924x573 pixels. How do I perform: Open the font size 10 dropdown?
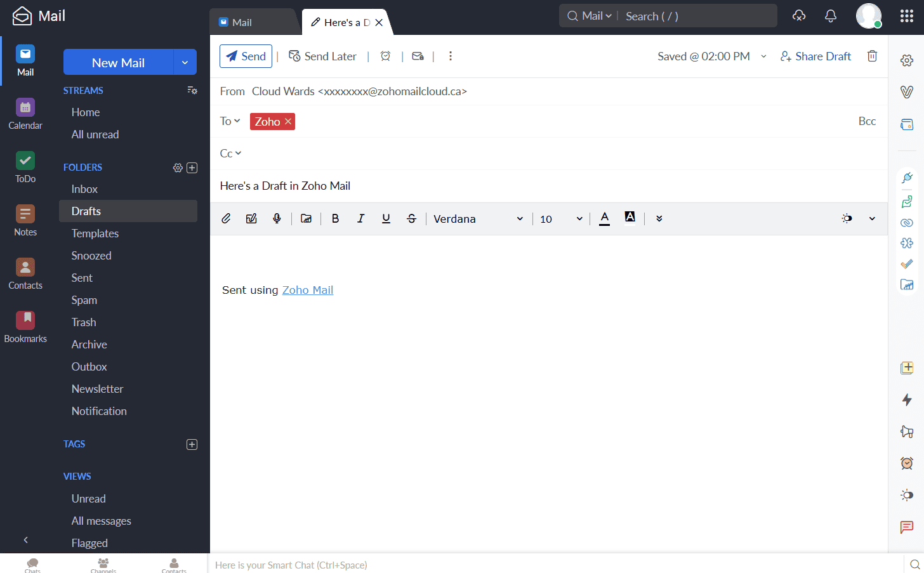point(560,219)
